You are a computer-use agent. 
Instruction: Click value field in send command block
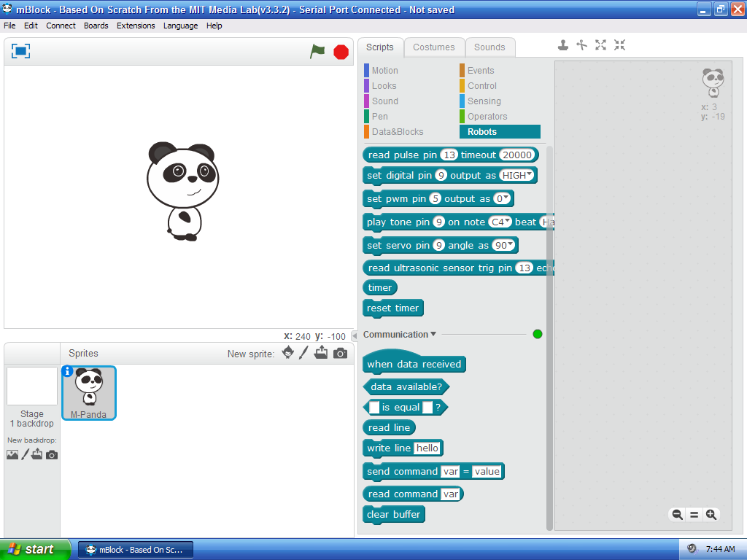coord(487,472)
